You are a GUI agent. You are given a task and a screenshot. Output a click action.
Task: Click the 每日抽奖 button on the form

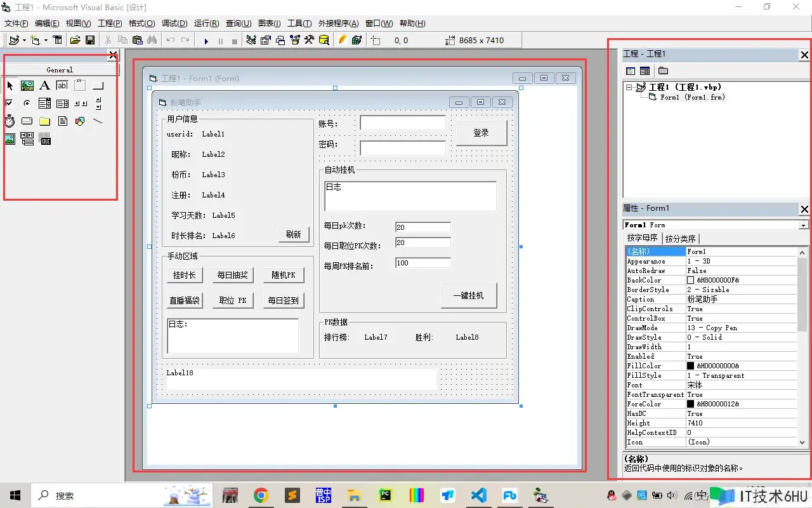[233, 275]
